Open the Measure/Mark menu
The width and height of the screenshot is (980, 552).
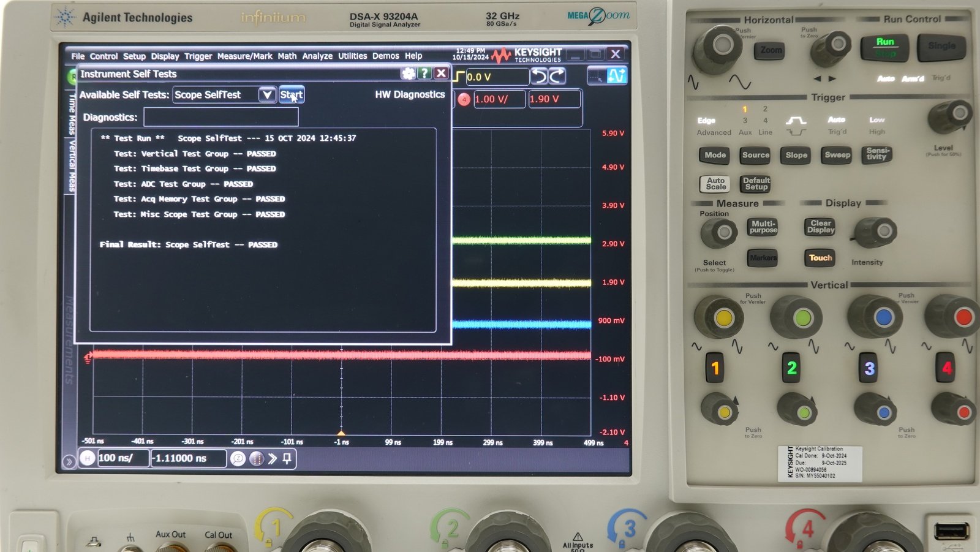pos(245,56)
